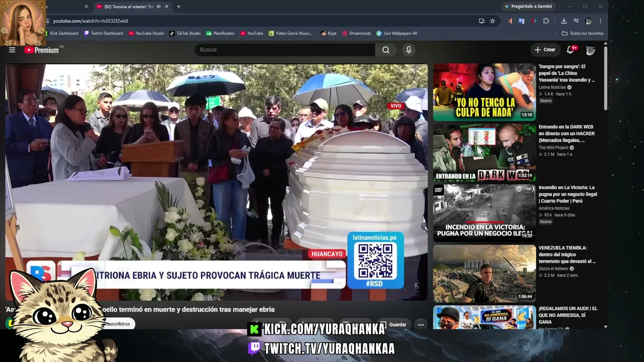Image resolution: width=644 pixels, height=362 pixels.
Task: Open the YouTube guide hamburger menu
Action: click(12, 50)
